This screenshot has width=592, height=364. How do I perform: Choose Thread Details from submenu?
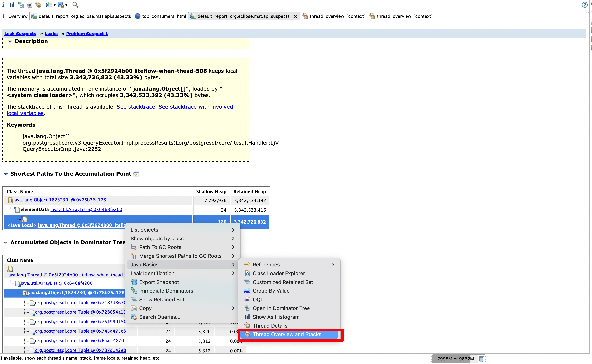pyautogui.click(x=289, y=326)
